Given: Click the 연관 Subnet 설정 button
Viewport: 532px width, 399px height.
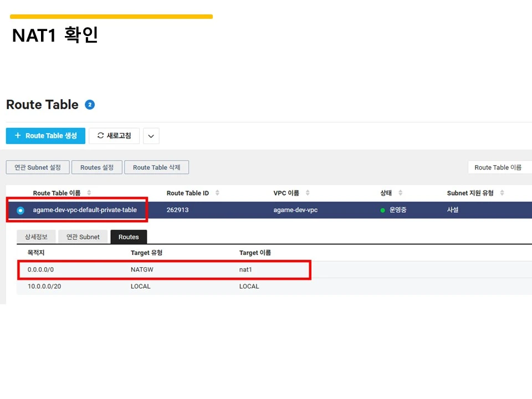Looking at the screenshot, I should pos(38,167).
